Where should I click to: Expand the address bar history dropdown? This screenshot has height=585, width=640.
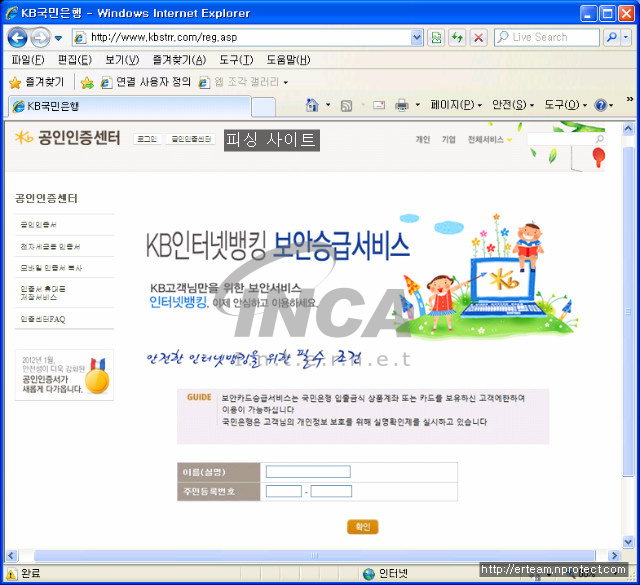coord(416,38)
